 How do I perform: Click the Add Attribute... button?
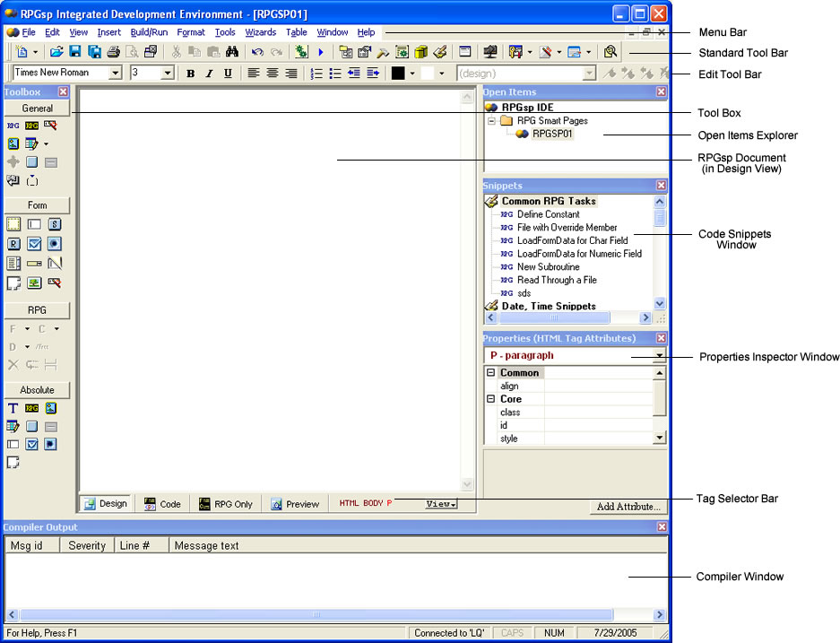click(628, 507)
